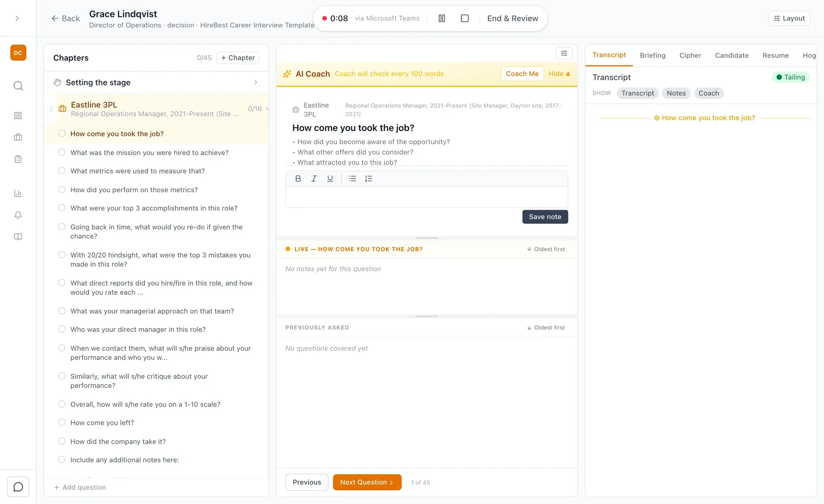Open notifications bell icon
824x504 pixels.
click(18, 215)
